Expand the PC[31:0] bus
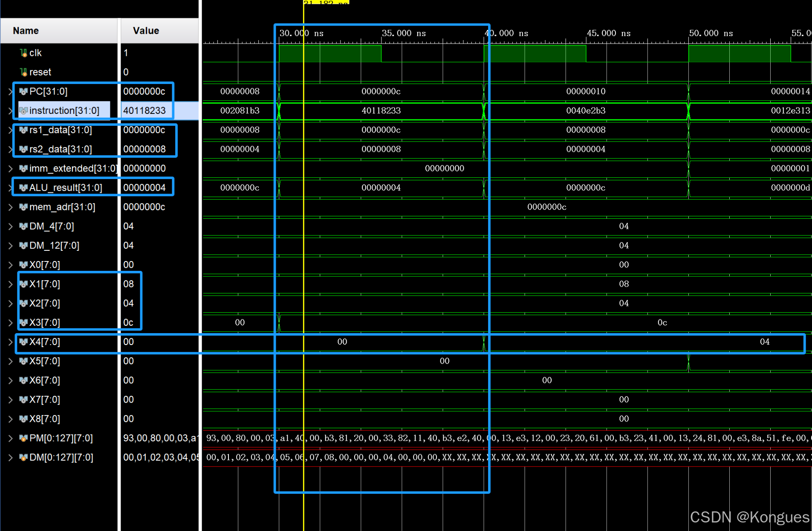 point(10,91)
